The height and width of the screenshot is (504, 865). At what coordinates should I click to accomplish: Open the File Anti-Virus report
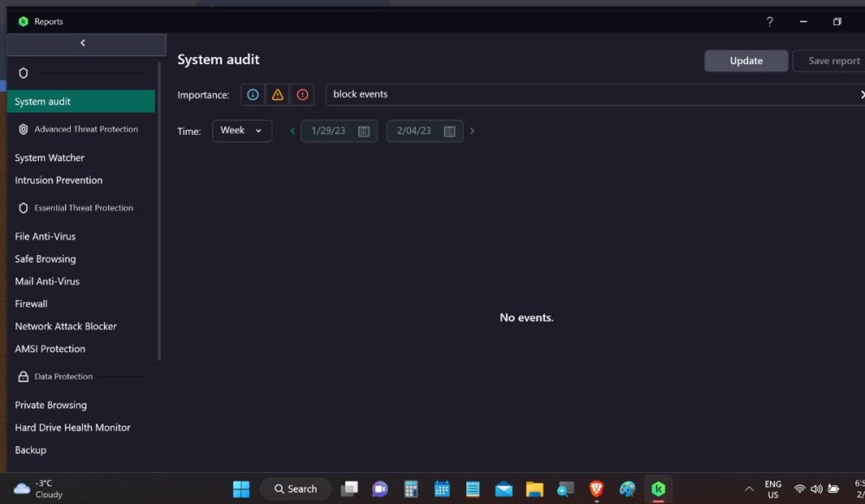coord(45,237)
